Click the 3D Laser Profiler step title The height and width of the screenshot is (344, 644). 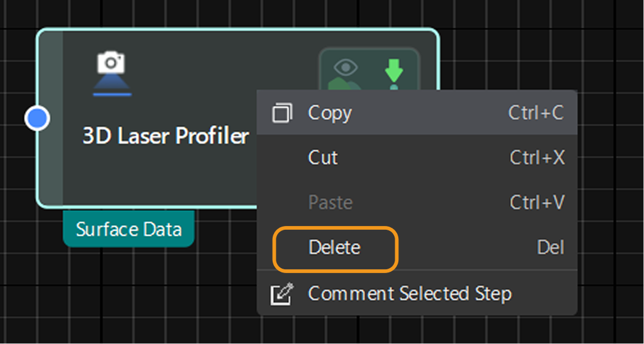tap(166, 136)
